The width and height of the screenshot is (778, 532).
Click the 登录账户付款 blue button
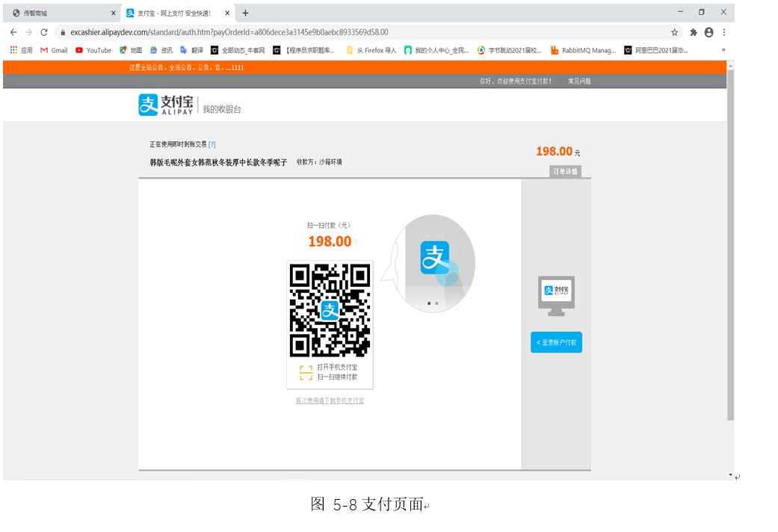556,342
